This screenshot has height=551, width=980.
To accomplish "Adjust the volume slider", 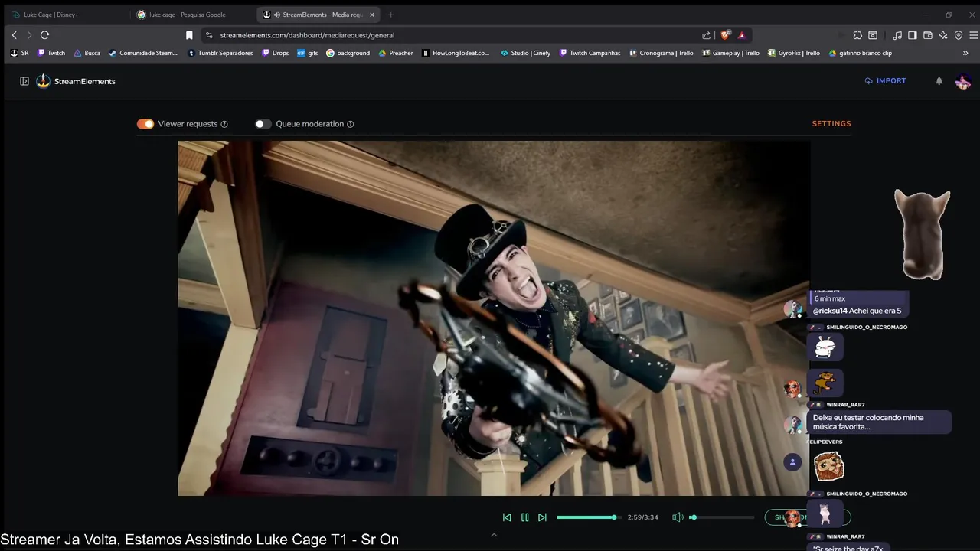I will (x=721, y=517).
